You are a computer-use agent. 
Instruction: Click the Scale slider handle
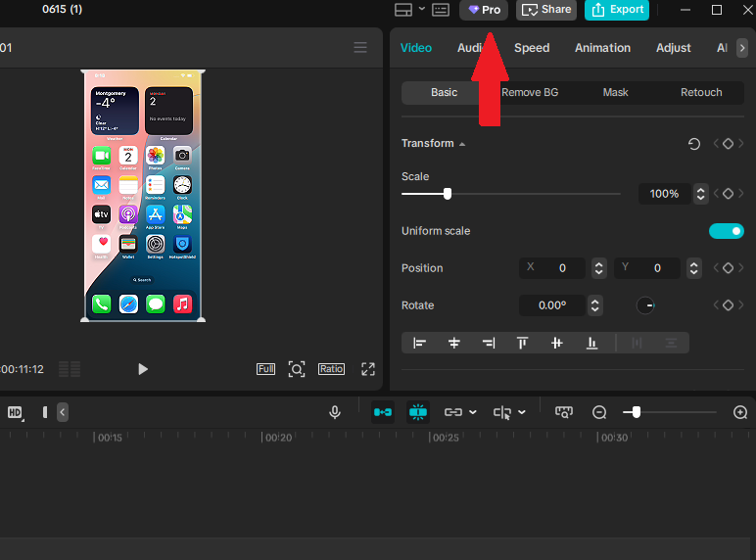coord(448,194)
